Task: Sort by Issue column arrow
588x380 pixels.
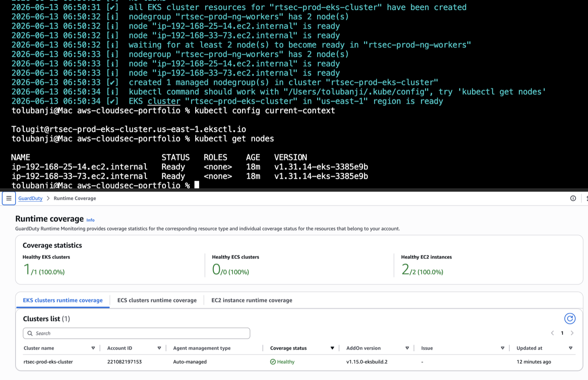Action: click(502, 348)
